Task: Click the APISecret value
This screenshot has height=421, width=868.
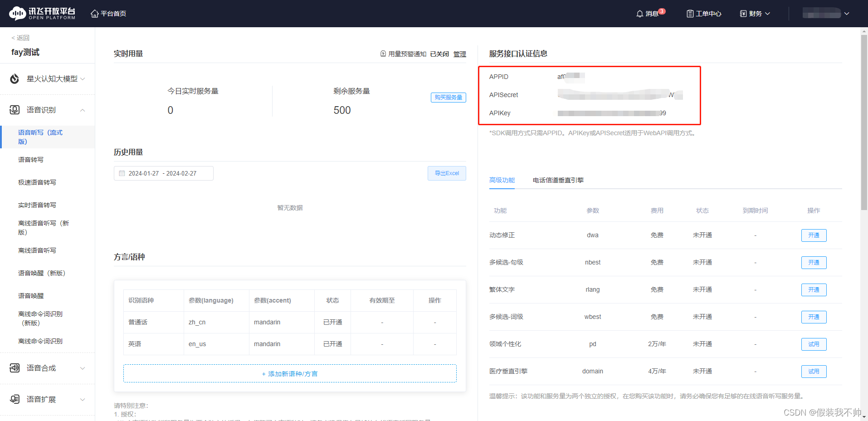Action: tap(620, 95)
